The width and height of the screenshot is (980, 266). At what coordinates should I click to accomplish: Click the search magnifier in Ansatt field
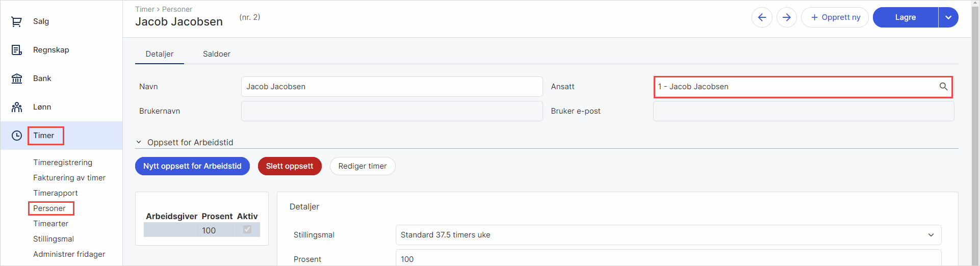click(x=943, y=87)
